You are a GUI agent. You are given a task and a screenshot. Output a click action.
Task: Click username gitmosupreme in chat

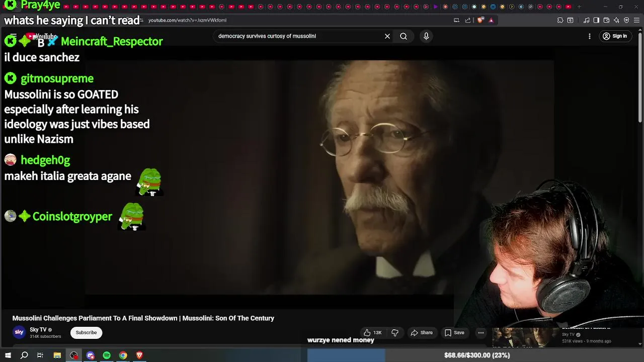click(57, 78)
